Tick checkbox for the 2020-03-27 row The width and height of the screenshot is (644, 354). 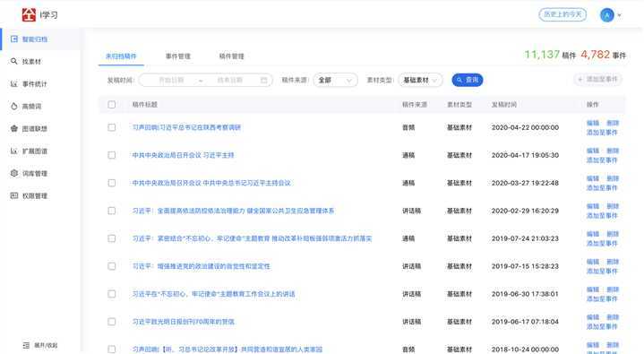tap(112, 183)
